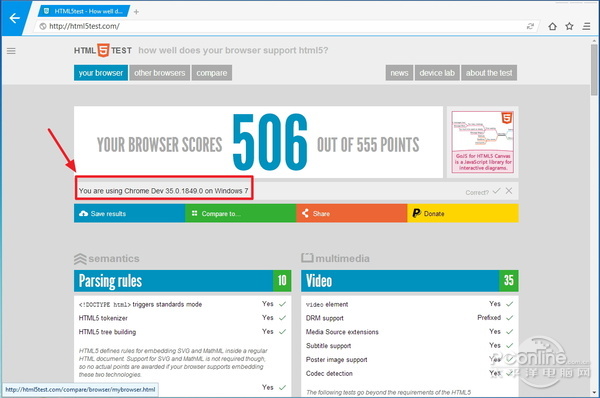600x398 pixels.
Task: Click the 'Prefixed' value for DRM support
Action: point(489,318)
